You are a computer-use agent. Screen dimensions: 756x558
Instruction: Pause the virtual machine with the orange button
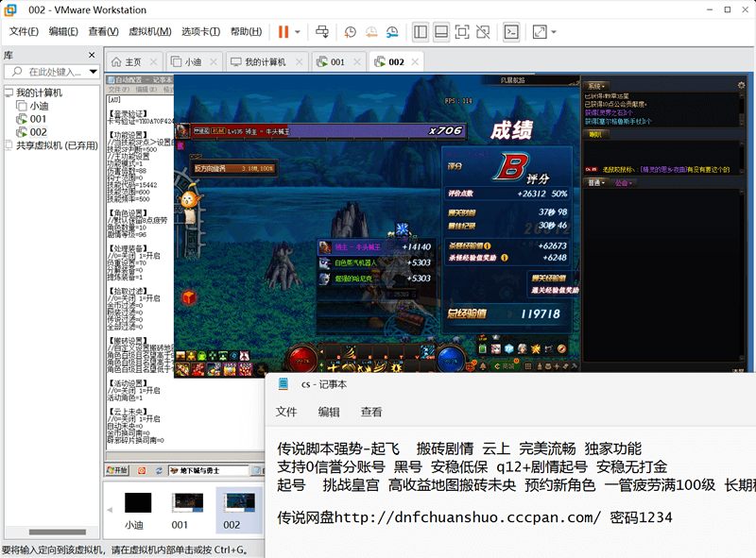tap(283, 32)
